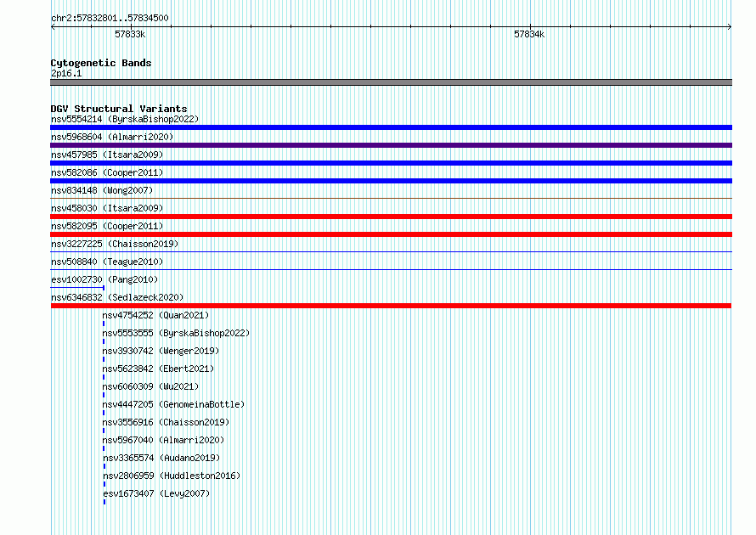Click the Cytogenetic Bands track title
The height and width of the screenshot is (535, 756).
(x=101, y=63)
